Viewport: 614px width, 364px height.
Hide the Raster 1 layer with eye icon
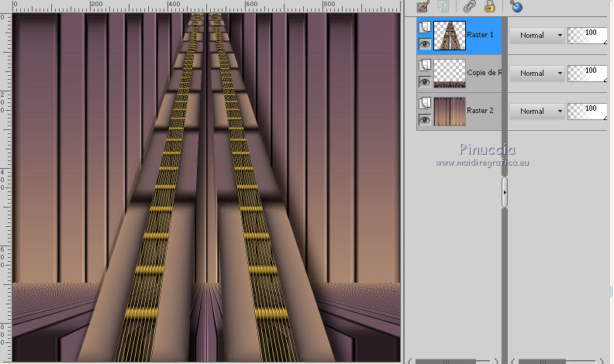[425, 44]
